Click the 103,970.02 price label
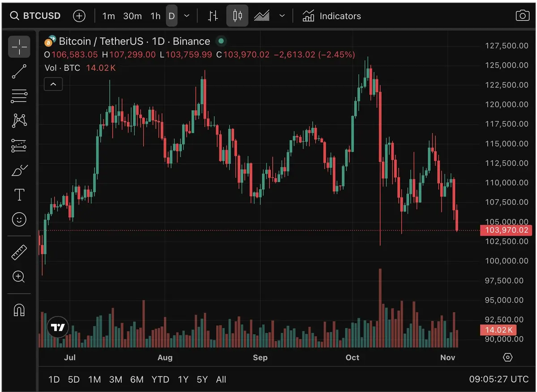The width and height of the screenshot is (537, 392). (506, 230)
